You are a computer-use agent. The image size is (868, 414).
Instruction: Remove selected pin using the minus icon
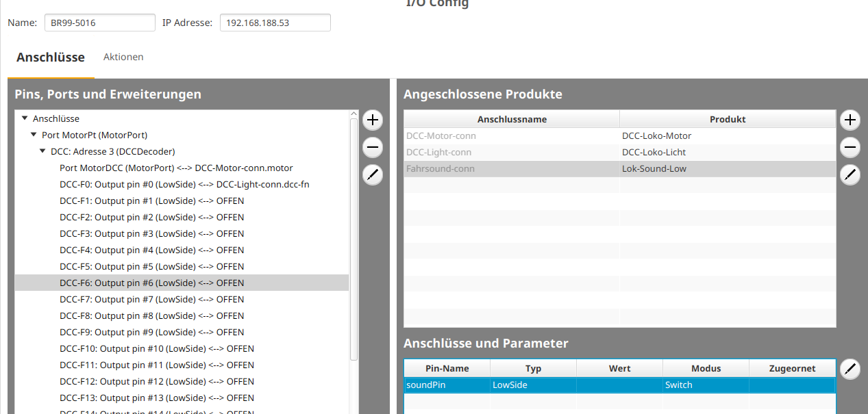[x=372, y=147]
